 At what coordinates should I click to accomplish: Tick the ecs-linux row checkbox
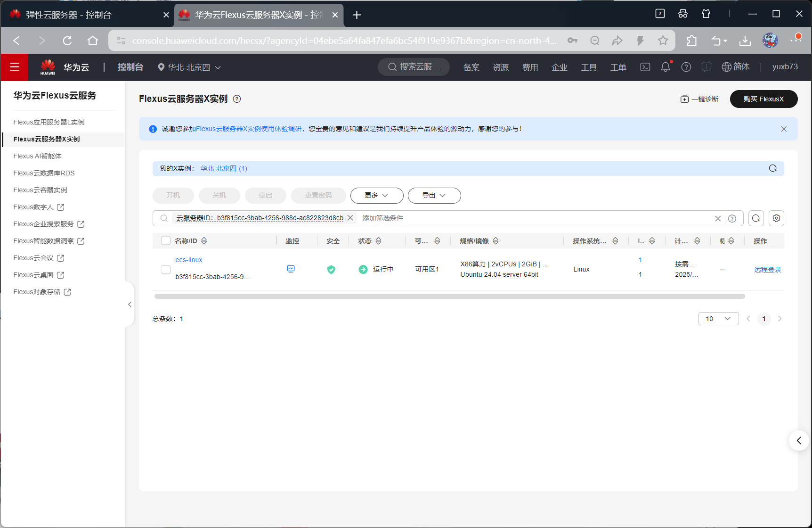tap(166, 269)
